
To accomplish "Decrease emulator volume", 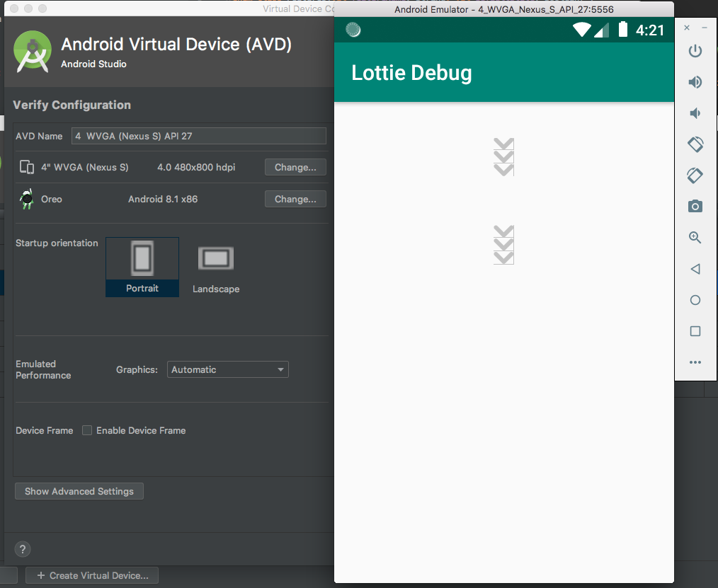I will pyautogui.click(x=695, y=113).
